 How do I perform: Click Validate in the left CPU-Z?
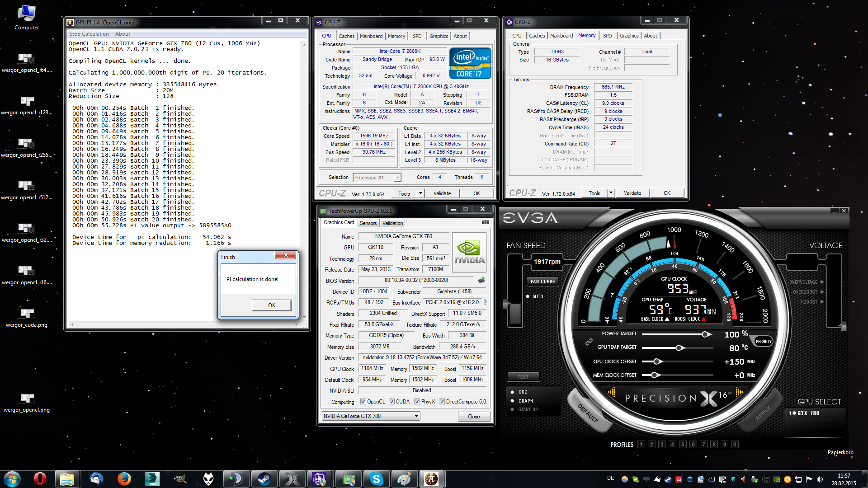[442, 193]
